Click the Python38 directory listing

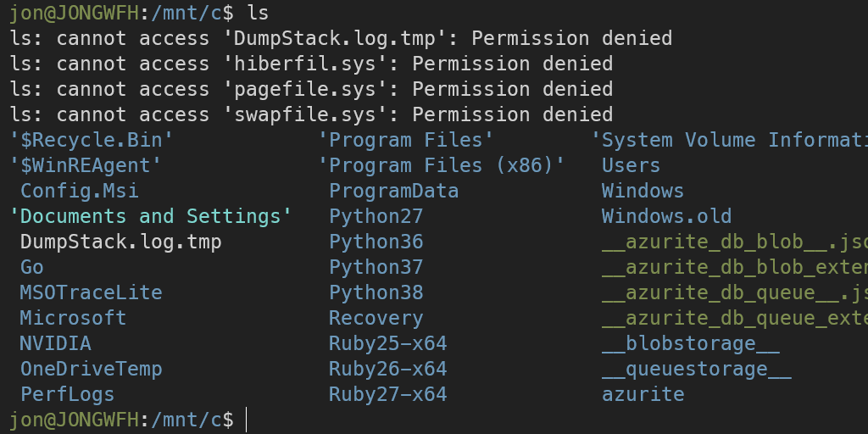(376, 292)
